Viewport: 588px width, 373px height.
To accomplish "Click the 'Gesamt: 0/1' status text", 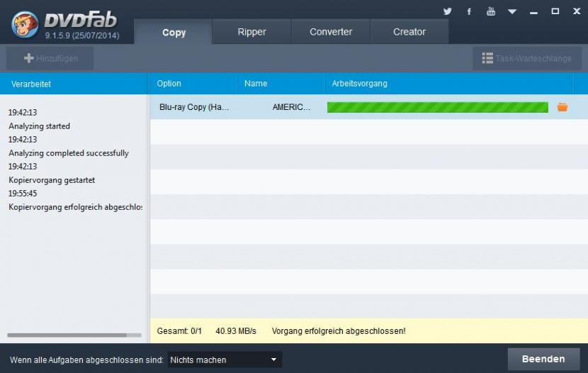I will [x=179, y=331].
